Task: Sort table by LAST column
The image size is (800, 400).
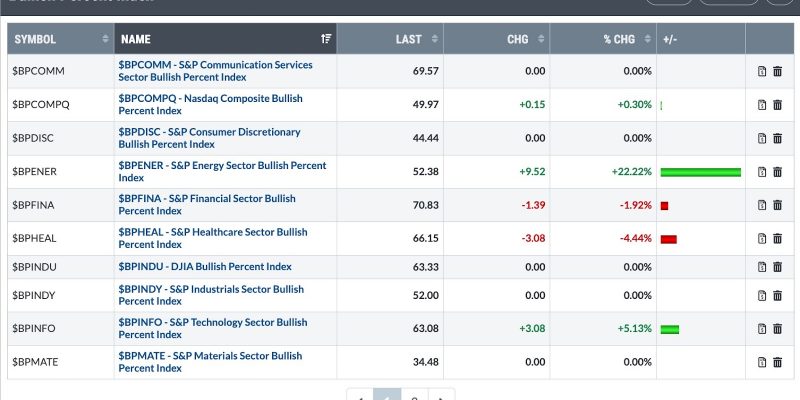Action: pos(390,39)
